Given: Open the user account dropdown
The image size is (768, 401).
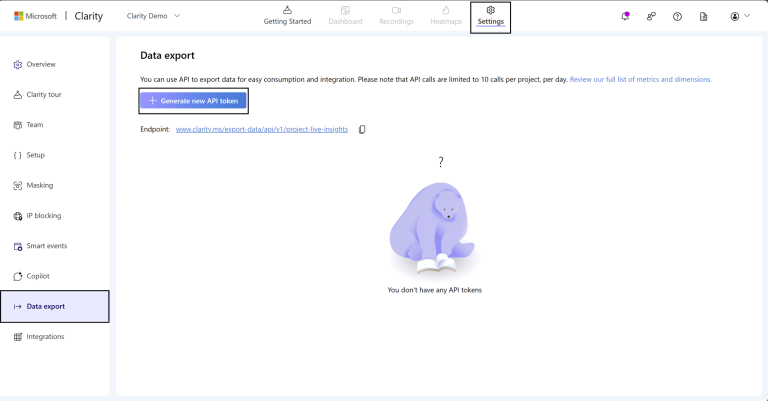Looking at the screenshot, I should pyautogui.click(x=740, y=16).
